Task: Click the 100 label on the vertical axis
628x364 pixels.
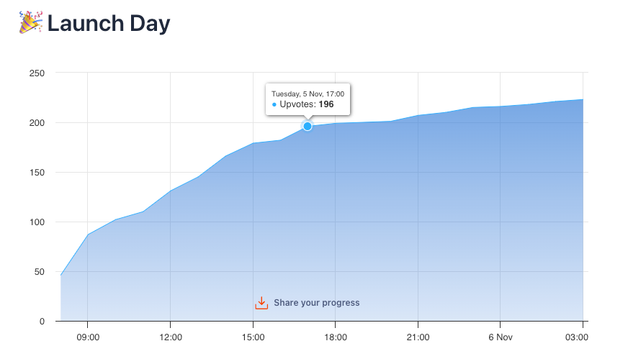Action: [x=37, y=222]
